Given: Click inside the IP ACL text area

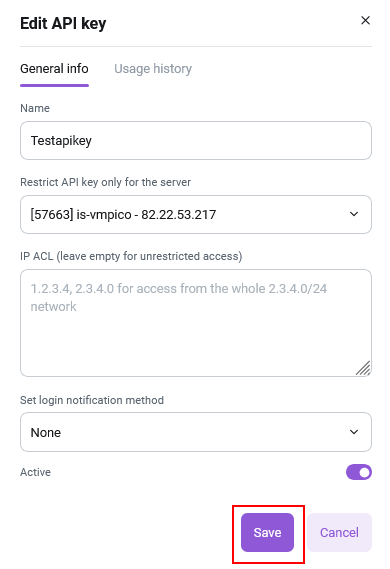Looking at the screenshot, I should (196, 323).
